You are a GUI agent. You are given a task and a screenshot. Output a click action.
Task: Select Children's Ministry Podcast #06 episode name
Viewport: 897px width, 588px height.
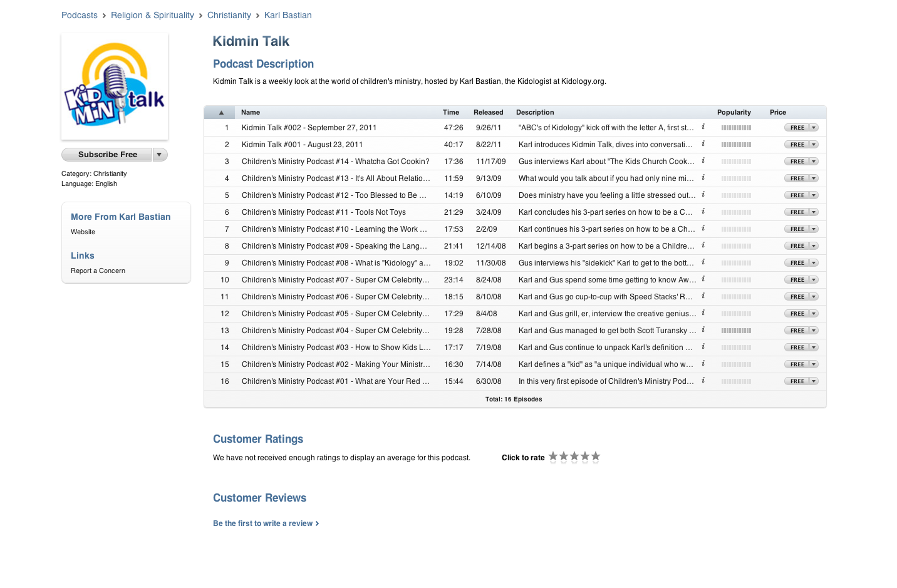pyautogui.click(x=336, y=297)
